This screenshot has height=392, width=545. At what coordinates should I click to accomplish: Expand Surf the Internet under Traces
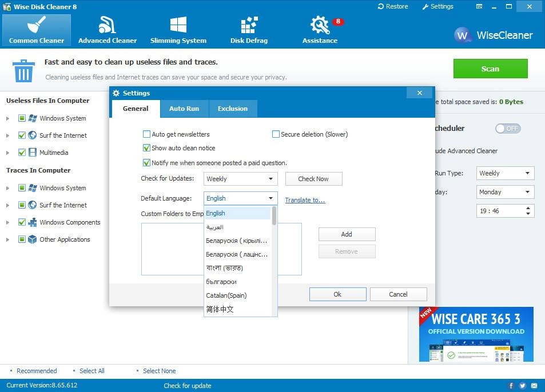pos(7,205)
